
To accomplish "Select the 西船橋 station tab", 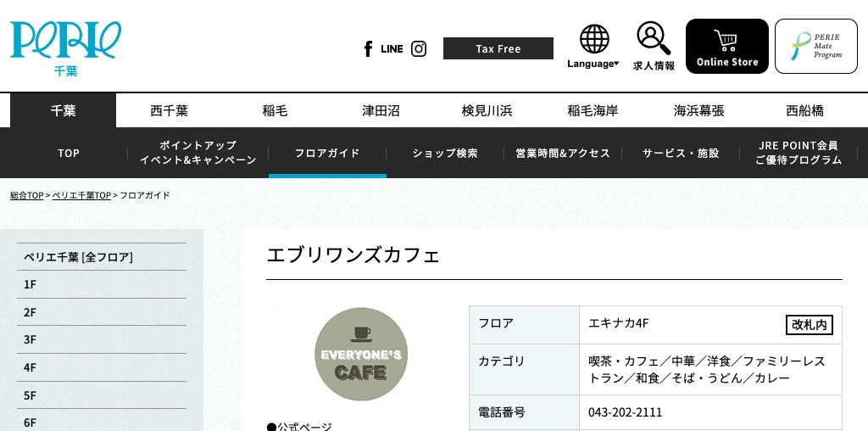I will click(805, 111).
